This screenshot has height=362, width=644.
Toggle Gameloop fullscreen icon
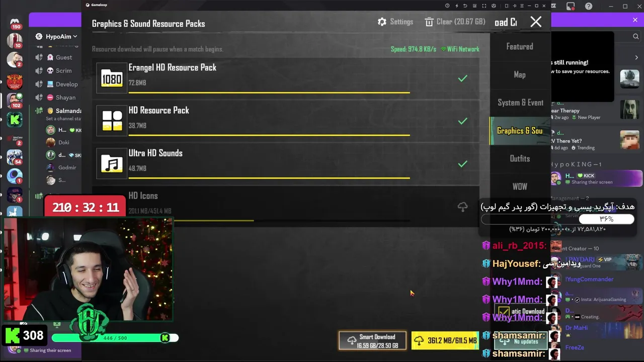tap(484, 6)
